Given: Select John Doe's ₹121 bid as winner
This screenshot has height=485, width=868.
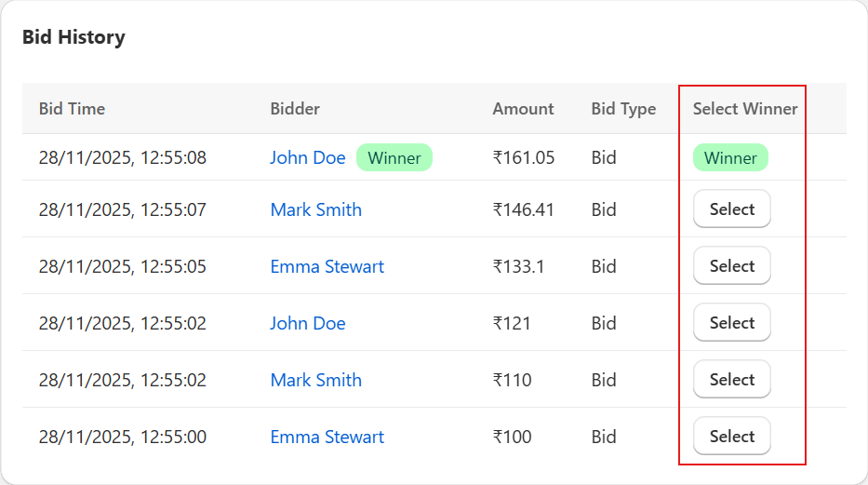Looking at the screenshot, I should [x=731, y=323].
